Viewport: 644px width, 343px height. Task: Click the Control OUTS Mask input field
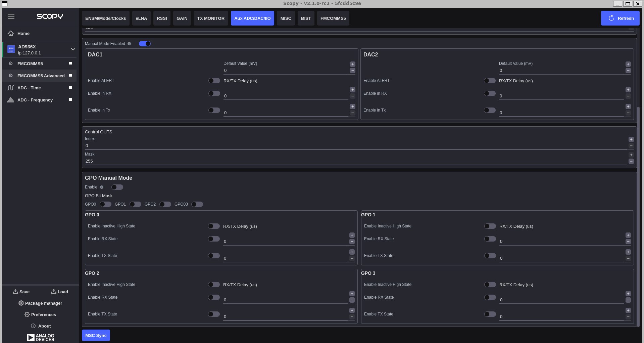pos(356,161)
